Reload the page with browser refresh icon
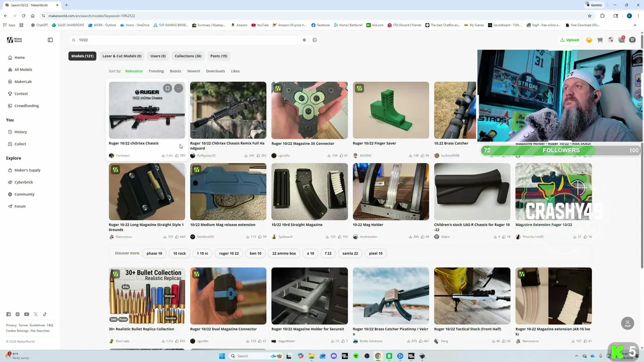 (23, 16)
